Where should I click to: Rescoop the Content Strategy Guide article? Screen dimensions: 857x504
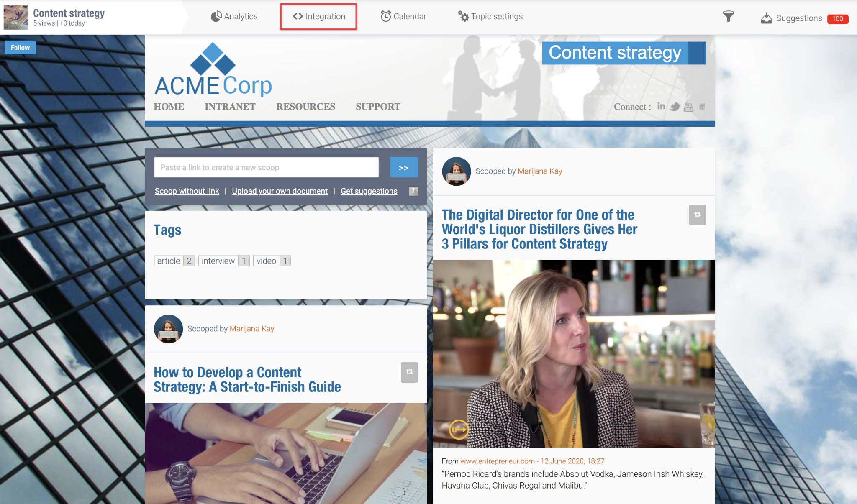[x=409, y=372]
